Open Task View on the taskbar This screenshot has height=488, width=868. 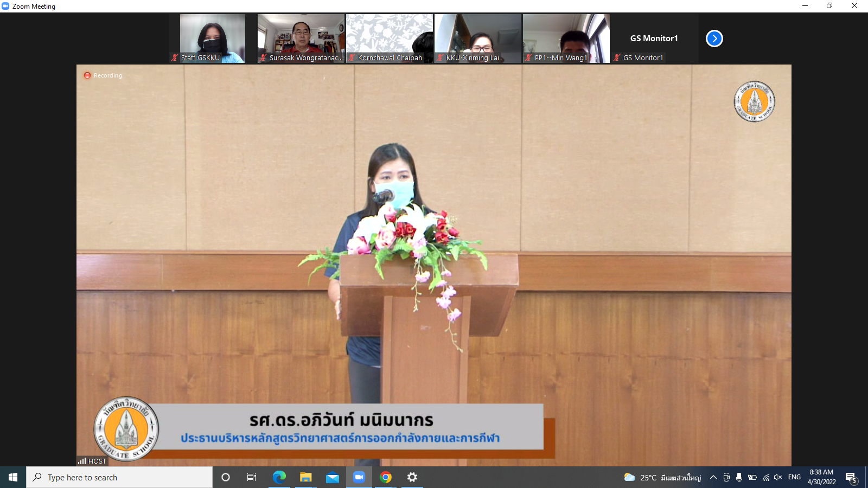coord(252,477)
